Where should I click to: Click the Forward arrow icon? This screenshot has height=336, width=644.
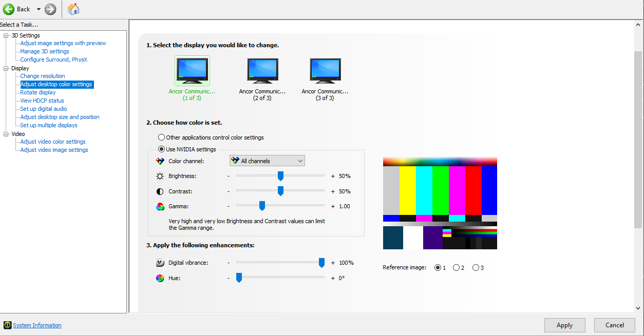50,9
